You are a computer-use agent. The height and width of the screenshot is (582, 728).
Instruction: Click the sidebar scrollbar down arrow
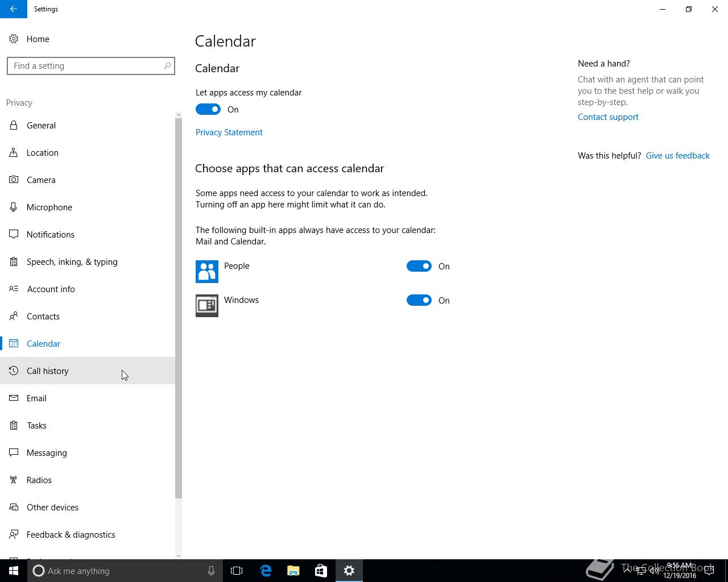[179, 555]
